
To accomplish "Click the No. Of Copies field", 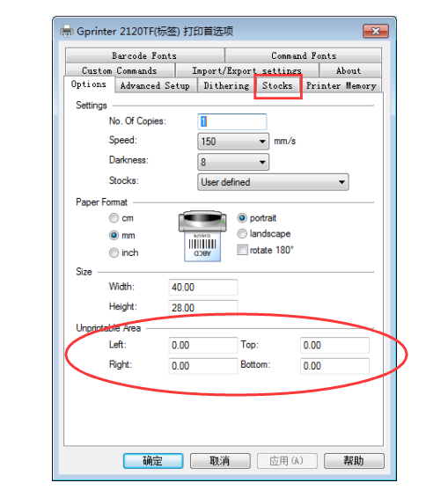I will tap(232, 121).
